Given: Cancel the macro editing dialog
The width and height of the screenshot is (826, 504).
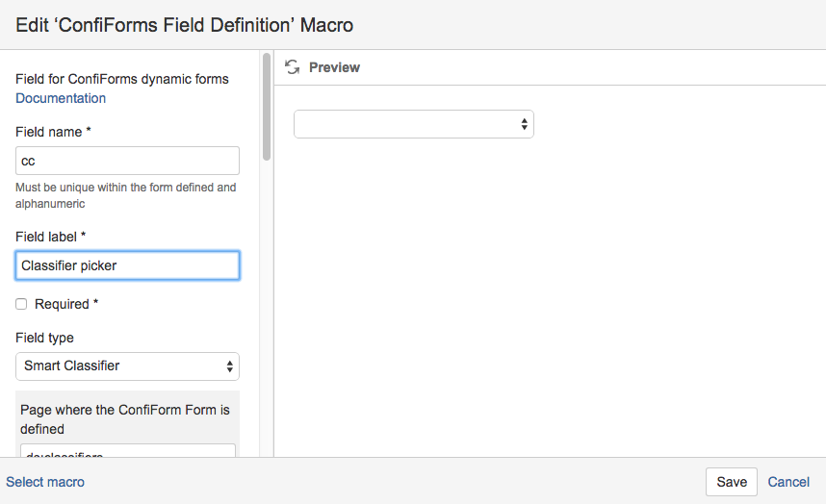Looking at the screenshot, I should 788,482.
